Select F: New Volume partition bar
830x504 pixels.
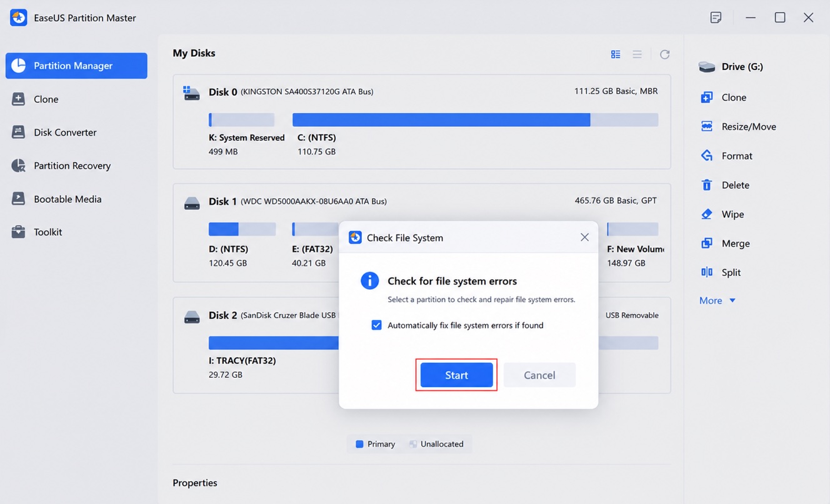pyautogui.click(x=632, y=229)
